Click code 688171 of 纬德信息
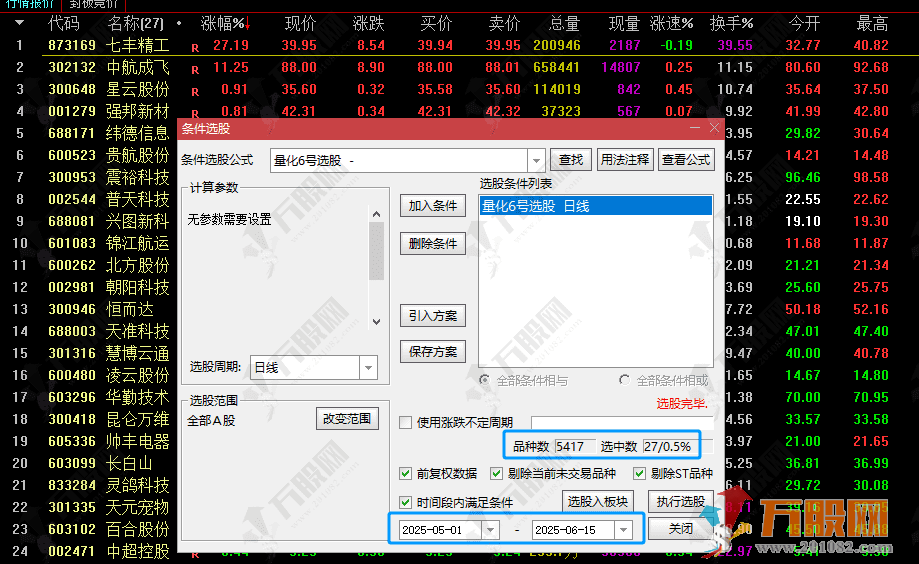The image size is (919, 564). click(x=72, y=133)
